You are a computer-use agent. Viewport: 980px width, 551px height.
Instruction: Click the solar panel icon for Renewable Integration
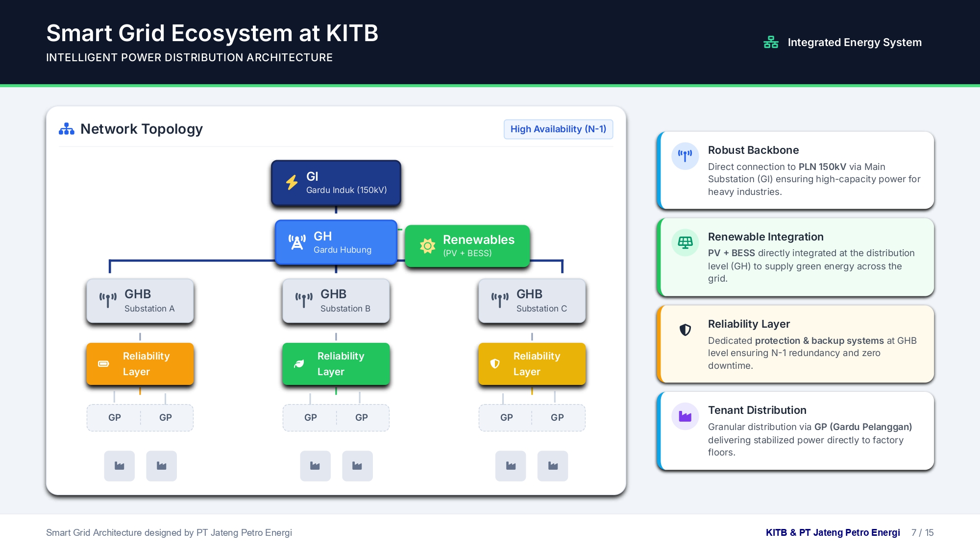point(685,242)
